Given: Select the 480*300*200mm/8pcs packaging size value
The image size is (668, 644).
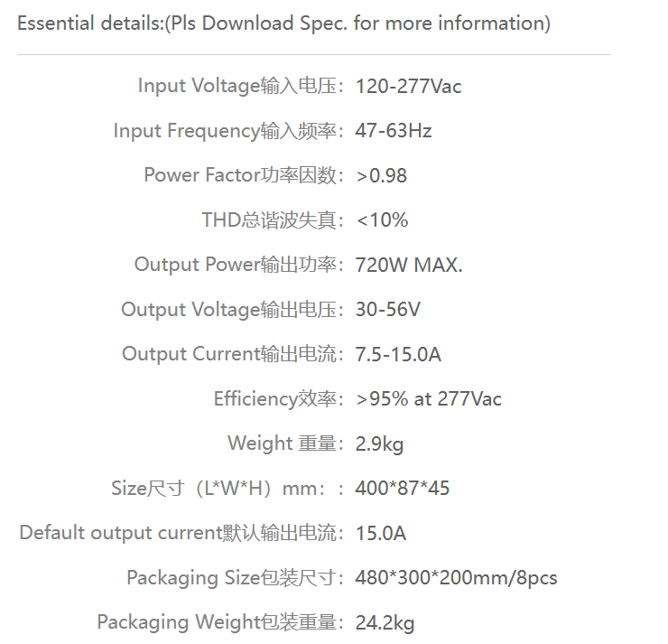Looking at the screenshot, I should tap(456, 578).
